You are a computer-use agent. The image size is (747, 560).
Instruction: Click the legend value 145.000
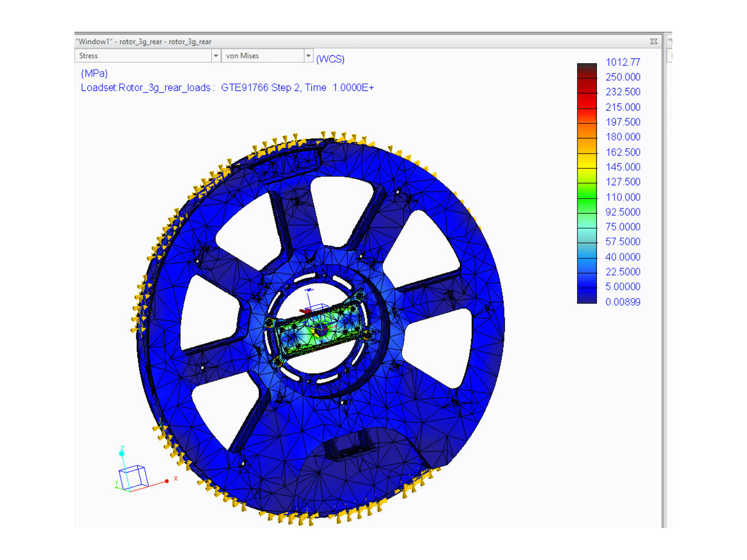click(x=622, y=167)
